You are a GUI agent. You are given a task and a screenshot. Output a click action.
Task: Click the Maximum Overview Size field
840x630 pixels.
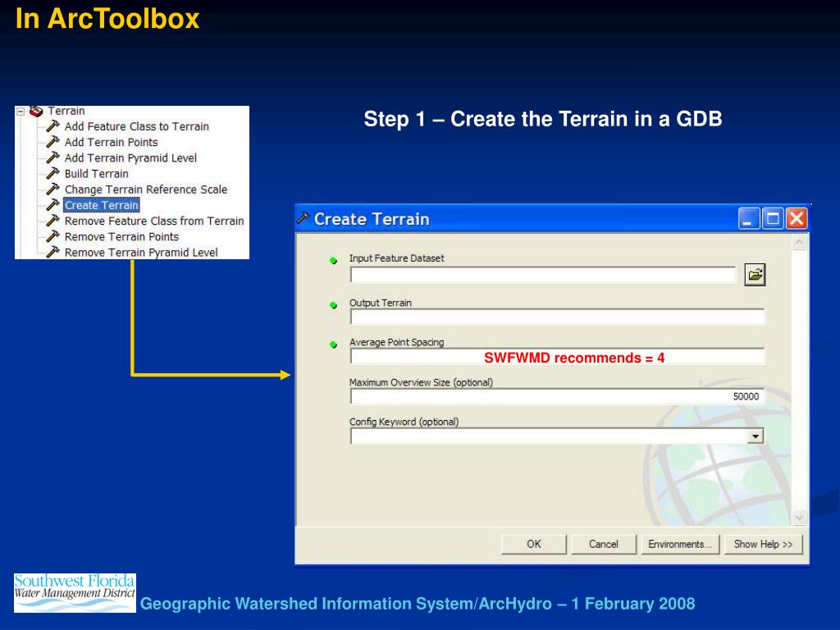tap(558, 396)
